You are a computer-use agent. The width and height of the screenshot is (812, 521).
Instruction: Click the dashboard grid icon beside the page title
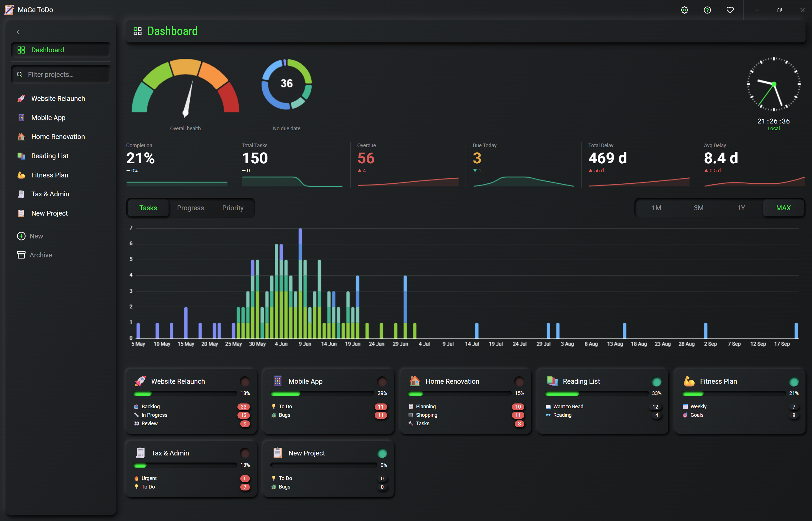coord(137,31)
